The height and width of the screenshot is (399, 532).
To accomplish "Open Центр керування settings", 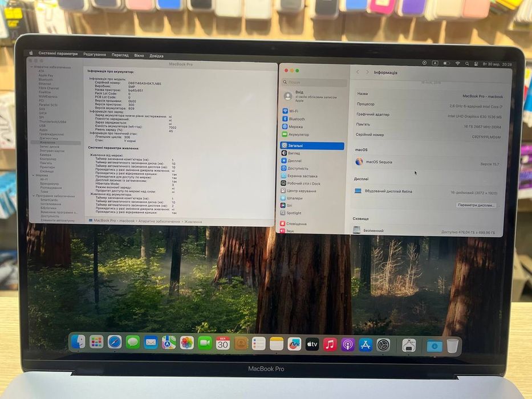I will point(298,191).
